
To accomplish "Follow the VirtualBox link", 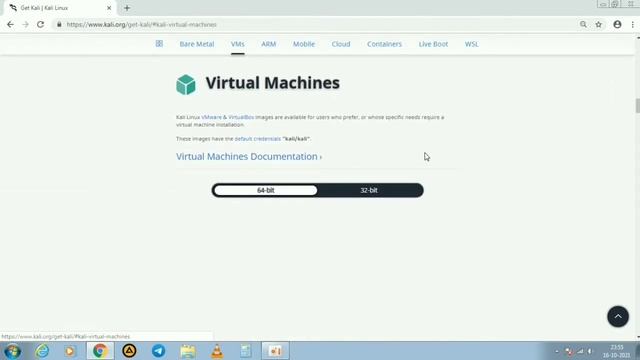I will [x=241, y=117].
